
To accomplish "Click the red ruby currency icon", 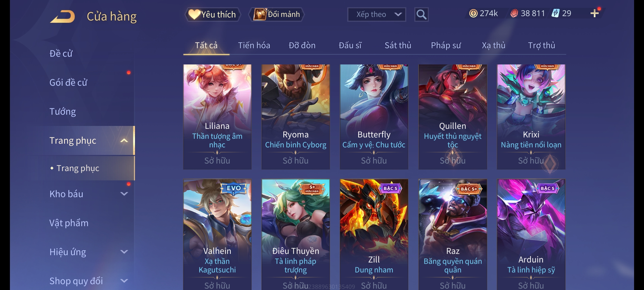I will [x=514, y=13].
